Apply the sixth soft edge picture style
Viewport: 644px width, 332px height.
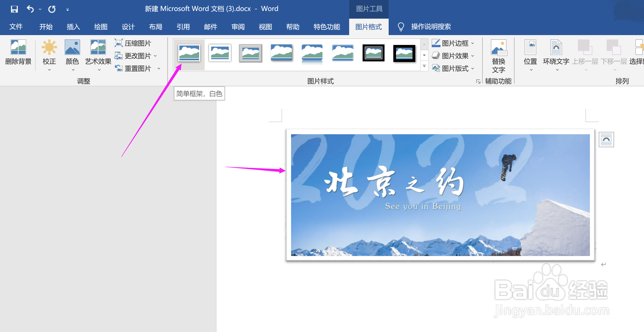pyautogui.click(x=343, y=53)
